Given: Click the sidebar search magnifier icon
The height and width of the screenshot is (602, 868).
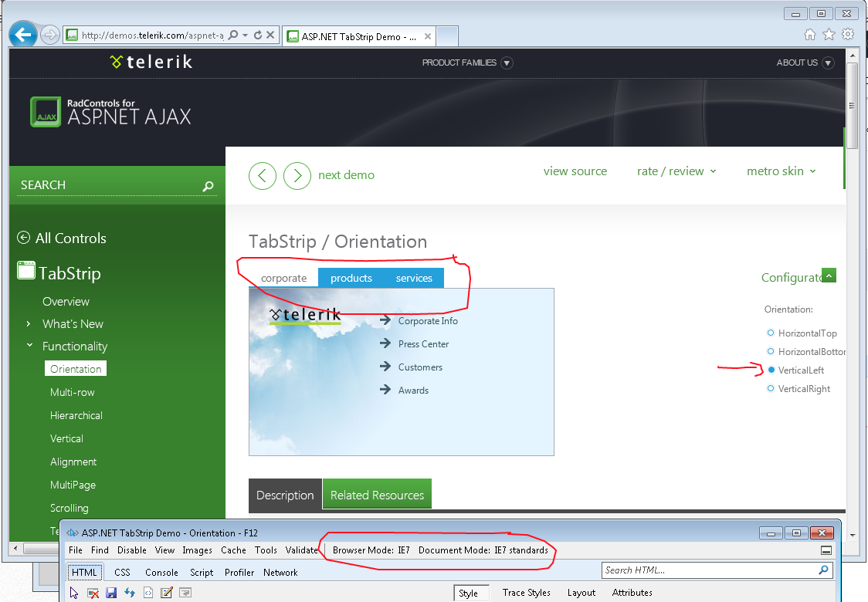Looking at the screenshot, I should [x=209, y=186].
